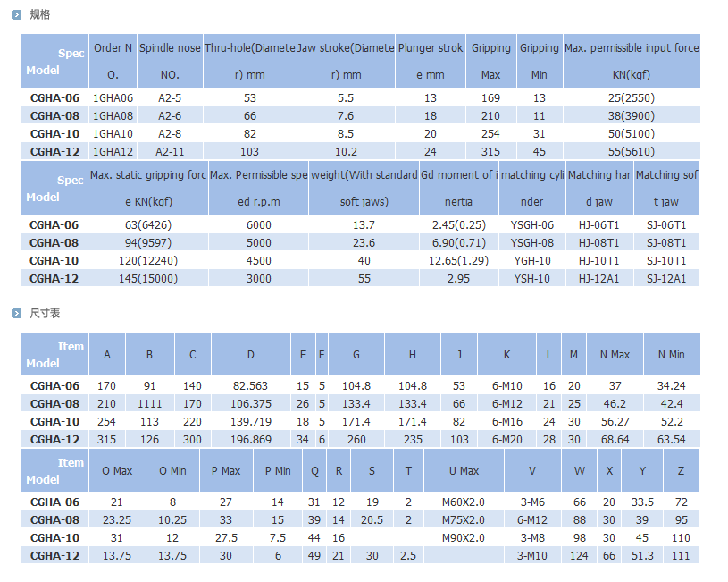This screenshot has width=728, height=582.
Task: Click U Max value M90X2.0
Action: pos(464,538)
